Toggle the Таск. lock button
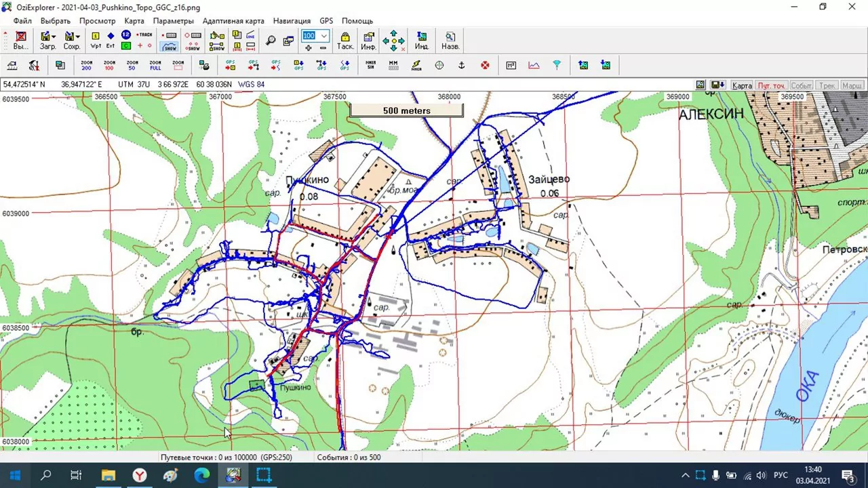The width and height of the screenshot is (868, 488). tap(345, 41)
